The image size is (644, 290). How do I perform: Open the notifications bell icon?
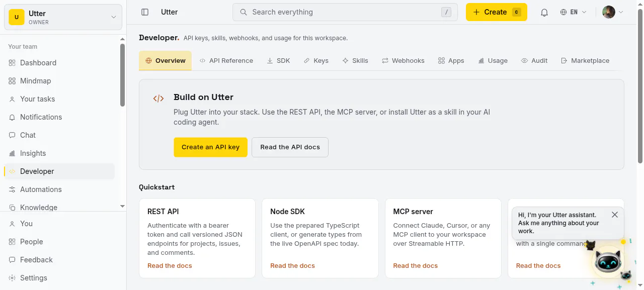coord(544,13)
